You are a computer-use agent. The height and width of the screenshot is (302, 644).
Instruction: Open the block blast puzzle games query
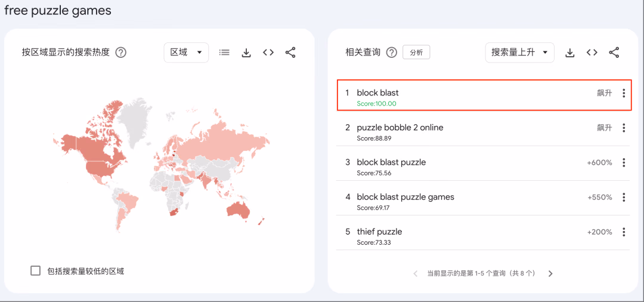click(405, 197)
